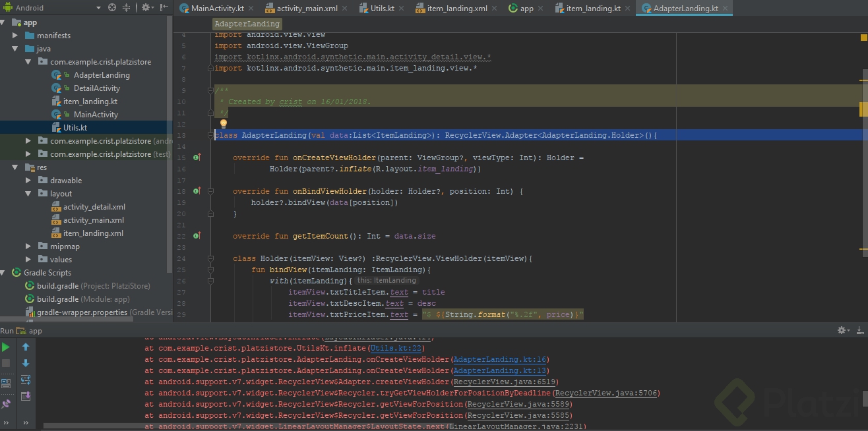Expand the androidTest platzistore package
868x431 pixels.
[28, 141]
